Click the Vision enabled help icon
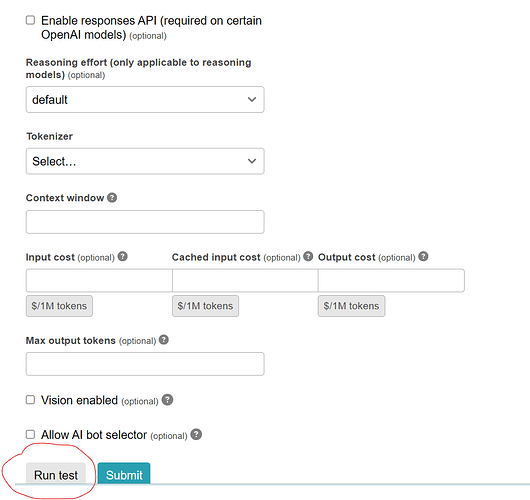Screen dimensions: 530x500 (x=167, y=400)
